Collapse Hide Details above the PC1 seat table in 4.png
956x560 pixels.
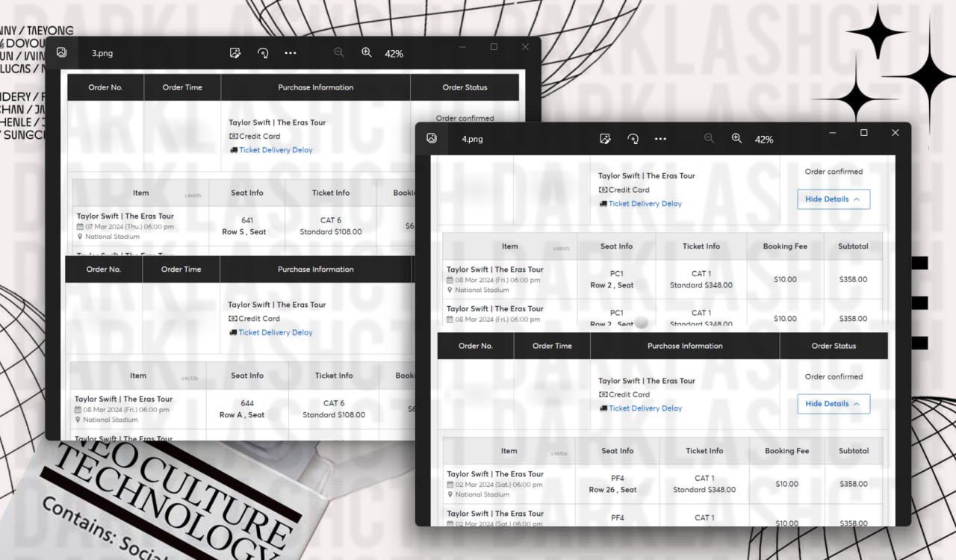click(834, 199)
